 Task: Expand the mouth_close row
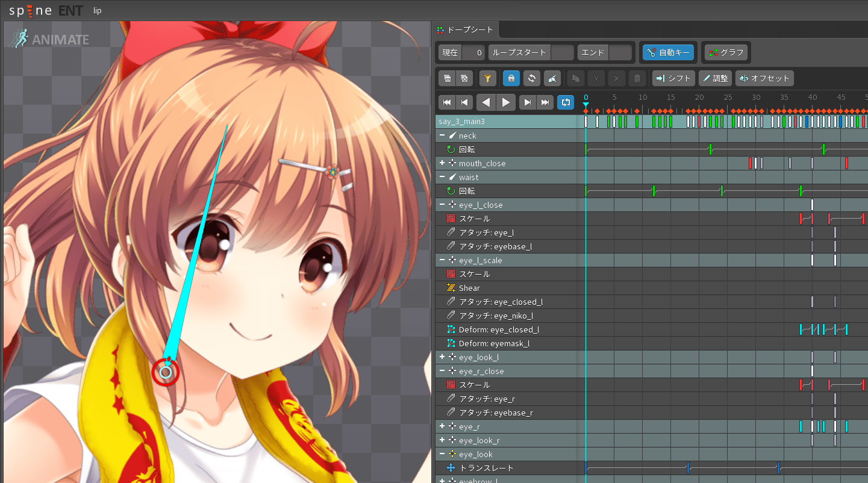click(442, 163)
